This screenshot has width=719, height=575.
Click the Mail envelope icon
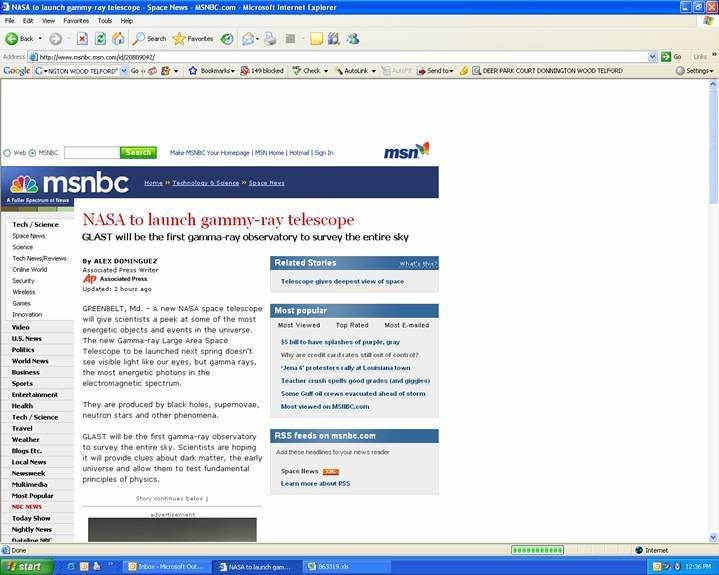click(x=248, y=39)
